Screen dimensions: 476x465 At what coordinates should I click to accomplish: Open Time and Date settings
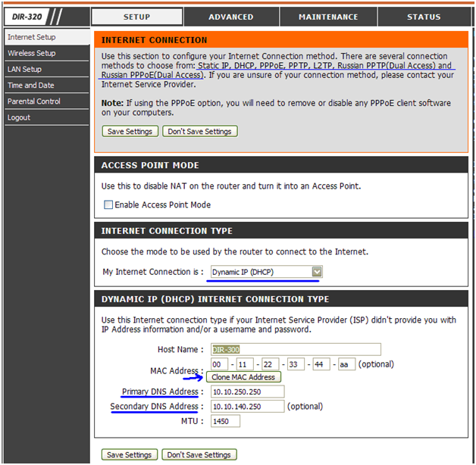(x=30, y=86)
